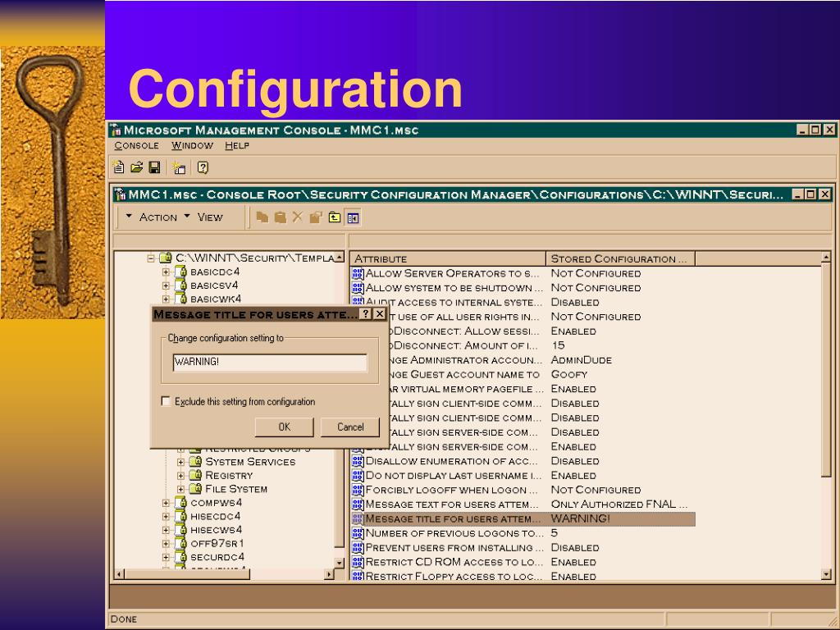Viewport: 840px width, 630px height.
Task: Expand the basicsv4 template node
Action: tap(166, 285)
